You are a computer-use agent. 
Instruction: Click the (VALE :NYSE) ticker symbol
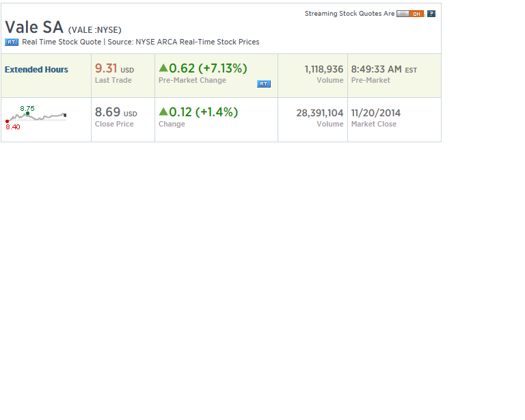tap(95, 30)
